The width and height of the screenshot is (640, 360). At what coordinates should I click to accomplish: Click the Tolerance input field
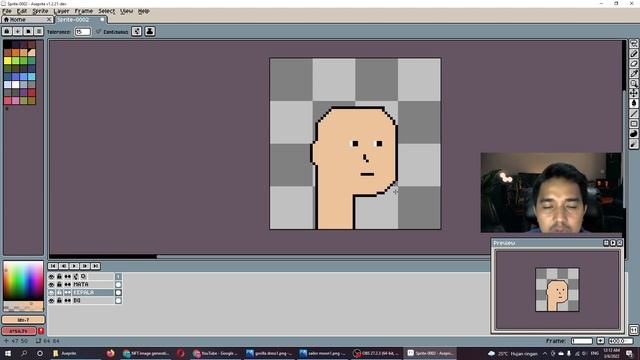point(82,31)
